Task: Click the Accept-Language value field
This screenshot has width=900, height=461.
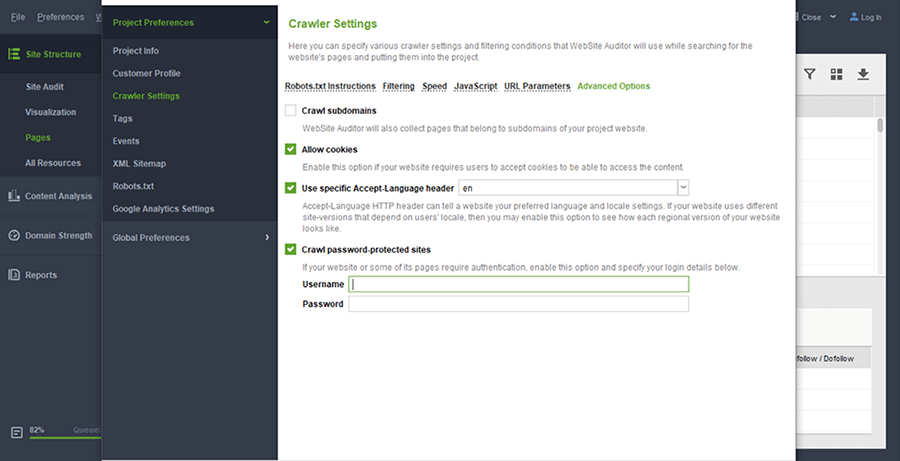Action: click(x=568, y=188)
